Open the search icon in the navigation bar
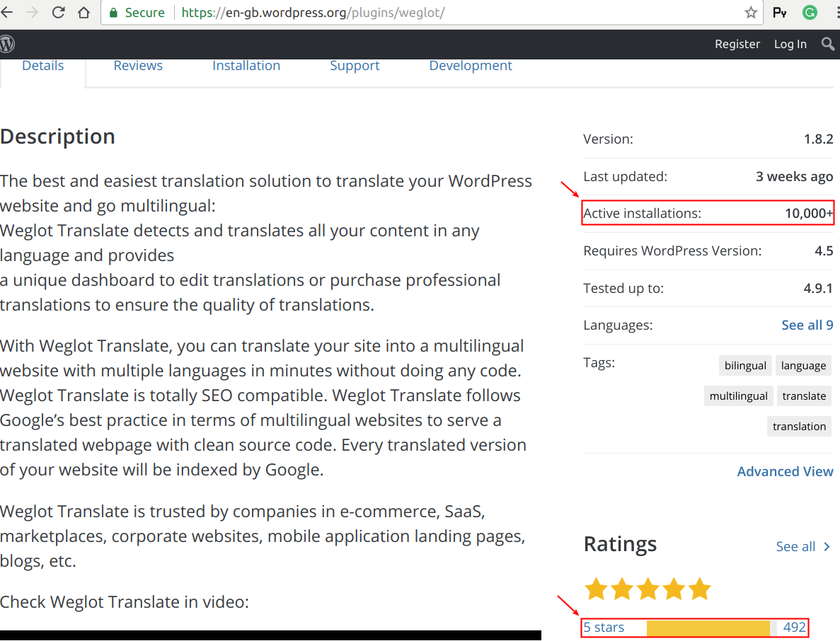 coord(827,44)
